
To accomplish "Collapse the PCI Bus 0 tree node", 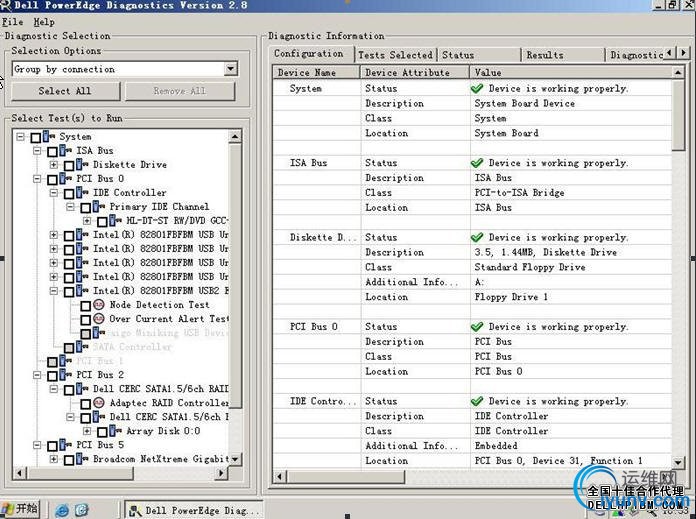I will 37,179.
